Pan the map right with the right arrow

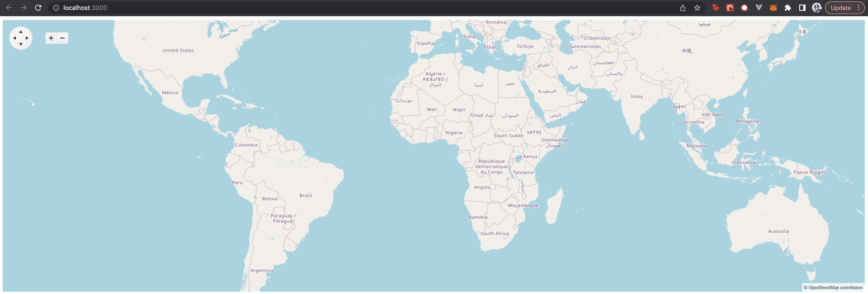[27, 38]
